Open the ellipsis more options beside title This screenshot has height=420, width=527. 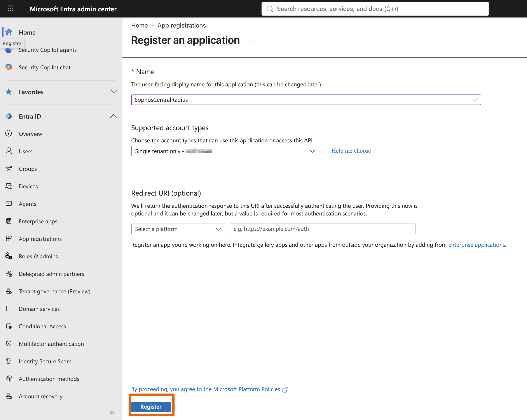tap(254, 40)
